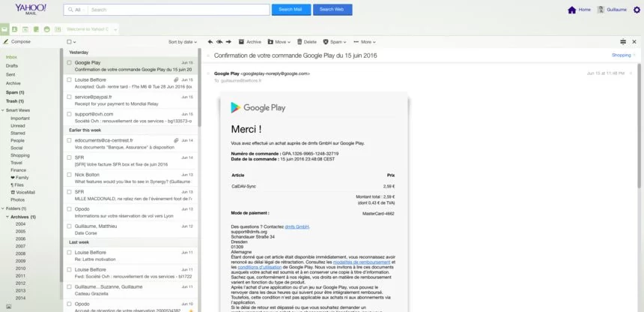Open the settings gear icon
Viewport: 644px width, 312px height.
[637, 10]
